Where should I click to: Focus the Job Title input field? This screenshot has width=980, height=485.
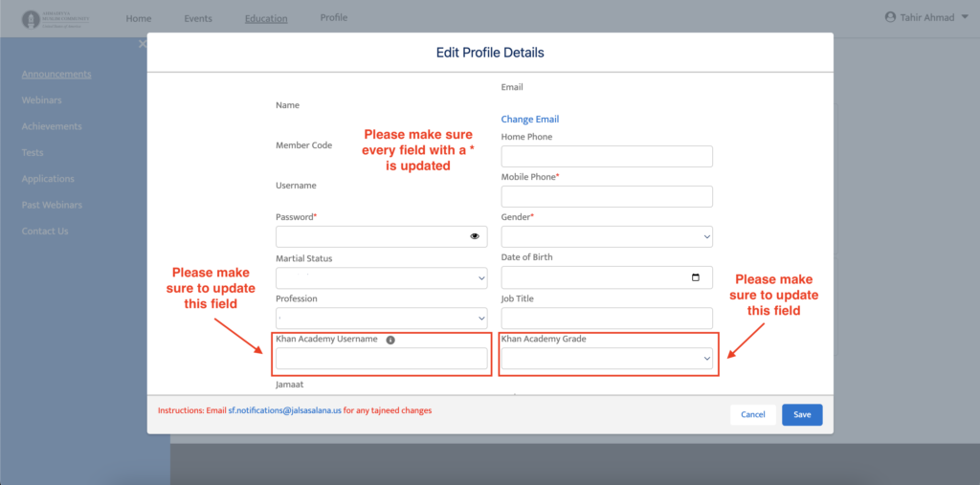607,319
